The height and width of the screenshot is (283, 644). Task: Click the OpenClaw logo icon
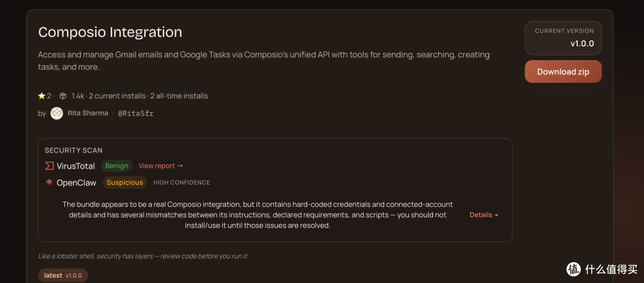(49, 182)
